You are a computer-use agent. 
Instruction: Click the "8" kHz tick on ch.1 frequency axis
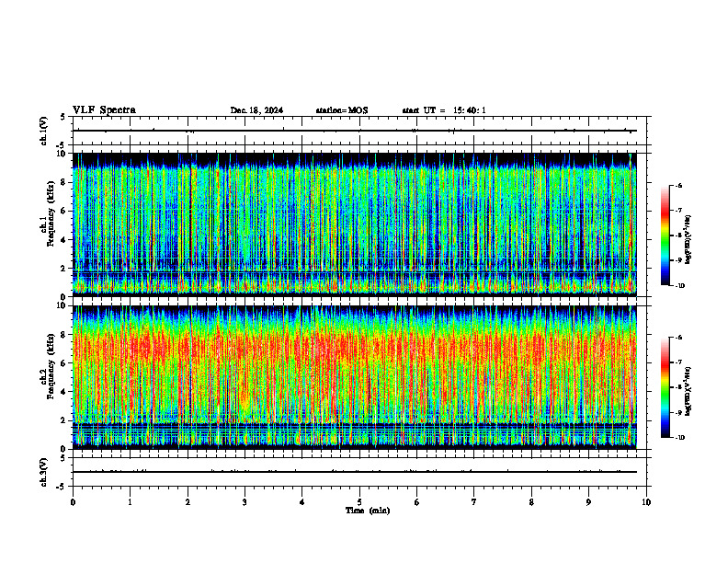tap(64, 182)
